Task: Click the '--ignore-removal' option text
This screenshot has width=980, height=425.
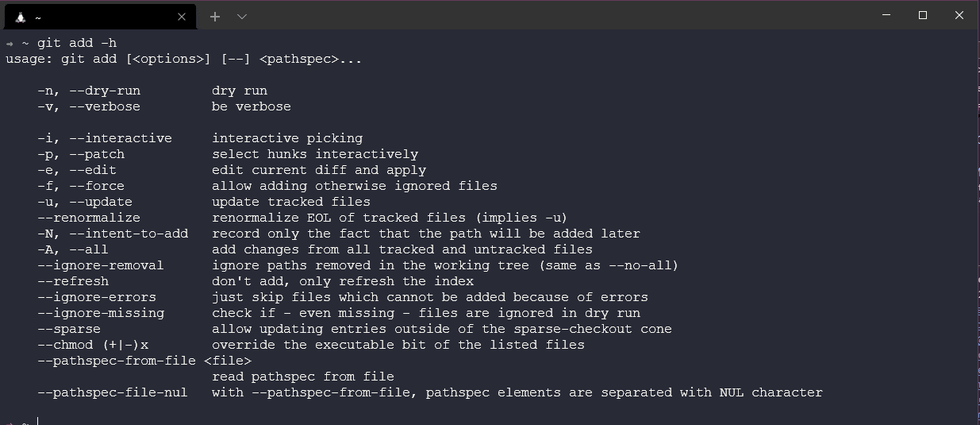Action: 101,265
